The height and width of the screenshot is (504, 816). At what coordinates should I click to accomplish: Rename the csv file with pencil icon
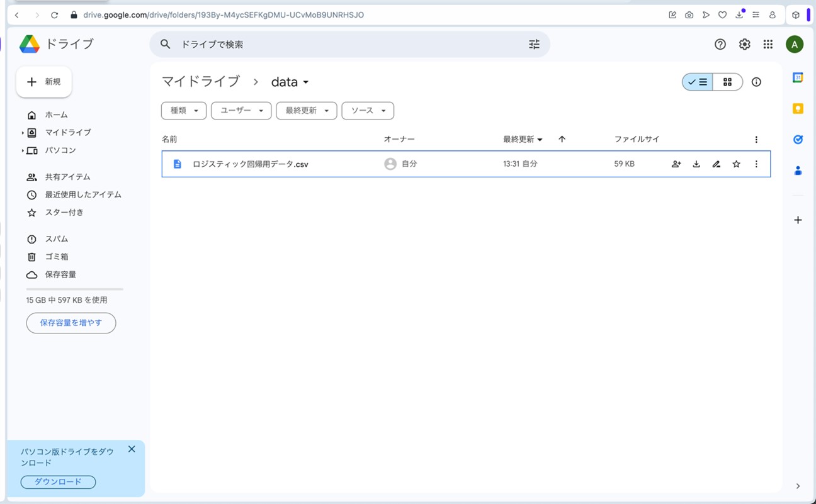716,164
